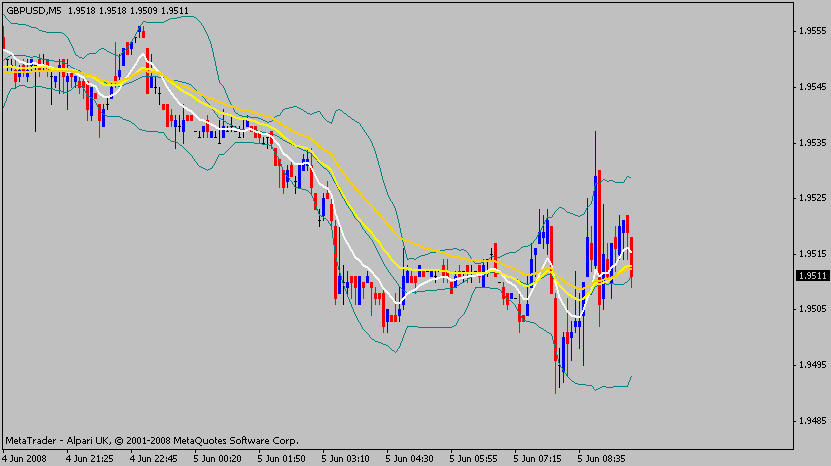Screen dimensions: 831x466
Task: Click the time label 4 Jun 2008
Action: click(24, 459)
